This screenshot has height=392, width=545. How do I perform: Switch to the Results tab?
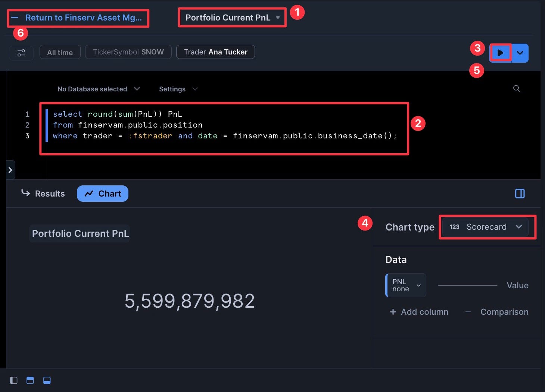[43, 194]
